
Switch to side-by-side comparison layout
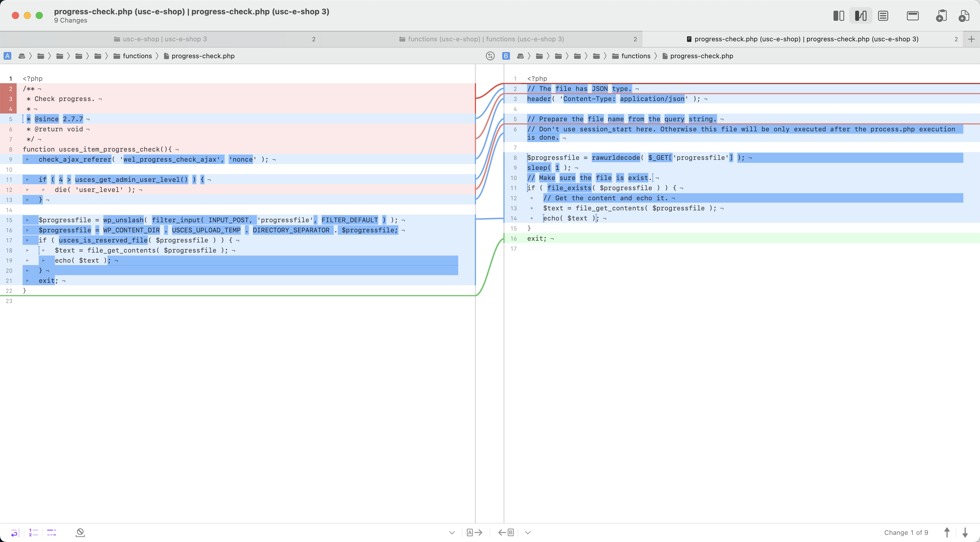839,15
